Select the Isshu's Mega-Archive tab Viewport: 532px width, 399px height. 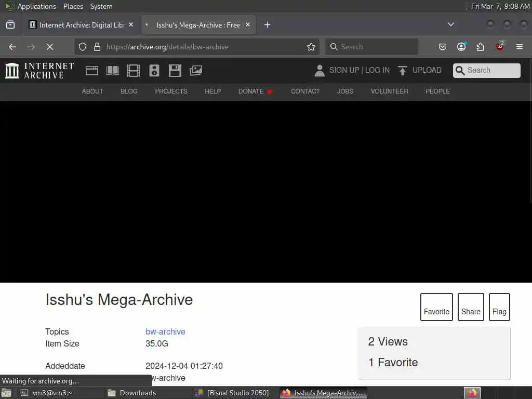click(x=198, y=25)
